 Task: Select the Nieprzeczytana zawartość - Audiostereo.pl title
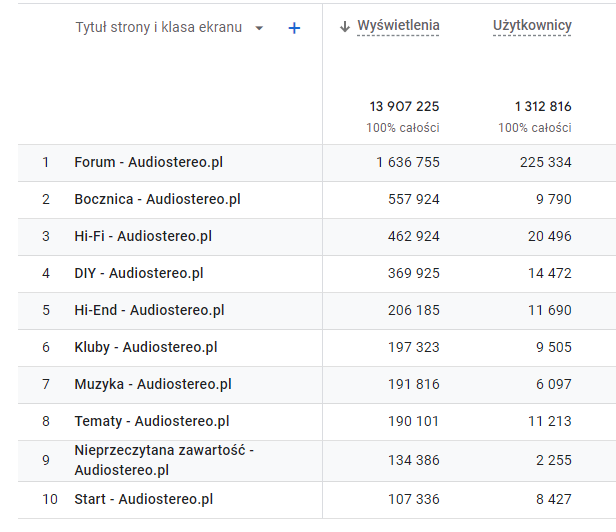point(164,460)
